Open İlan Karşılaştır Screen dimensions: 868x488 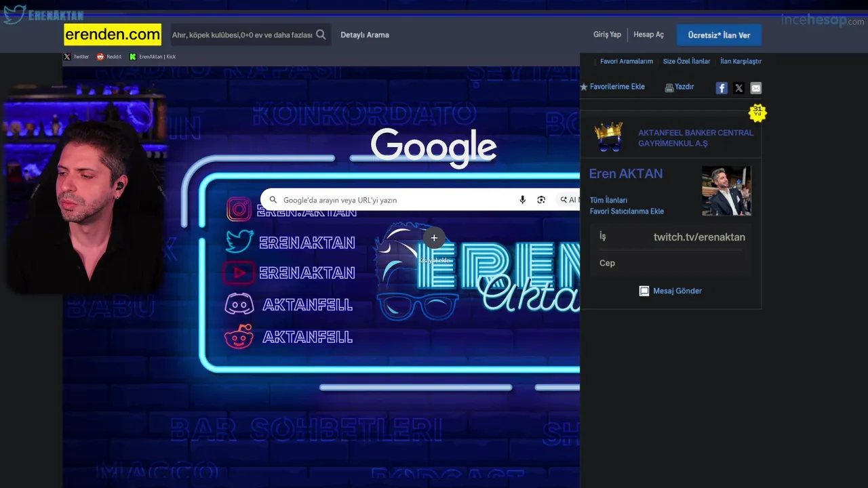741,61
